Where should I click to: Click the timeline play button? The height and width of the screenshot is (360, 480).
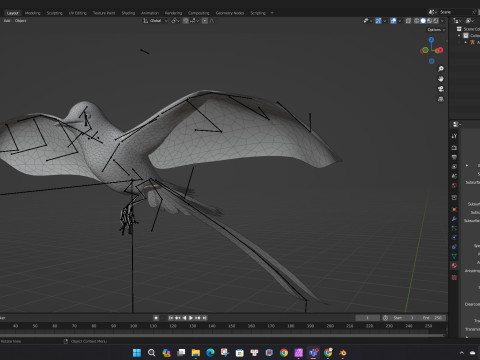(191, 318)
